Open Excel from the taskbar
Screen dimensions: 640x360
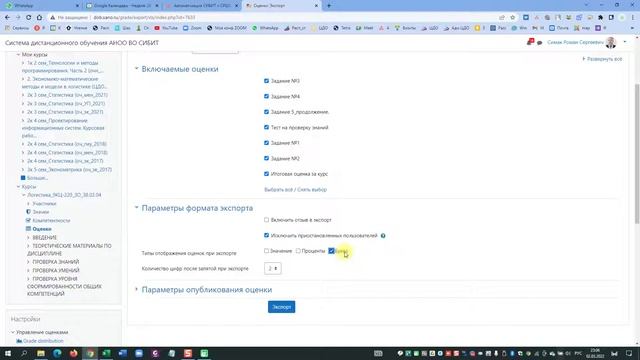107,353
